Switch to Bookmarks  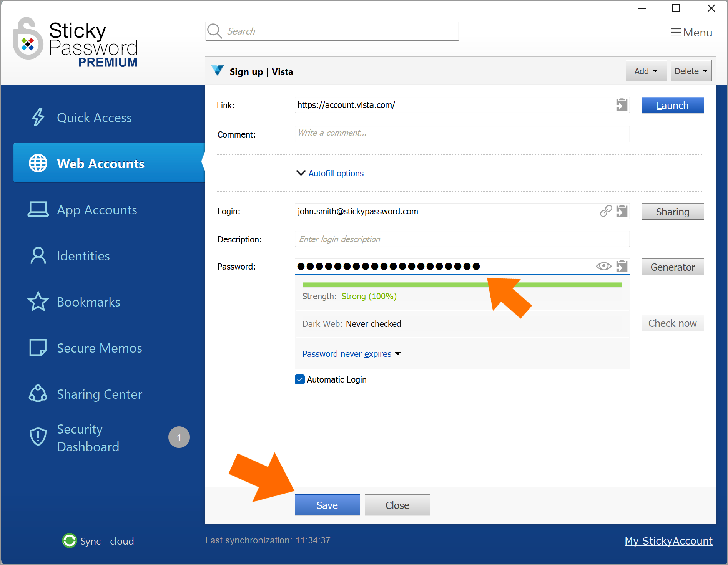point(88,302)
